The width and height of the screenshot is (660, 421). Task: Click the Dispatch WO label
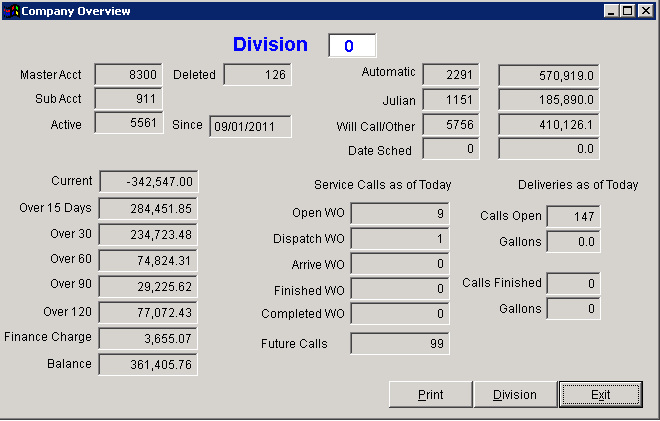tap(309, 239)
